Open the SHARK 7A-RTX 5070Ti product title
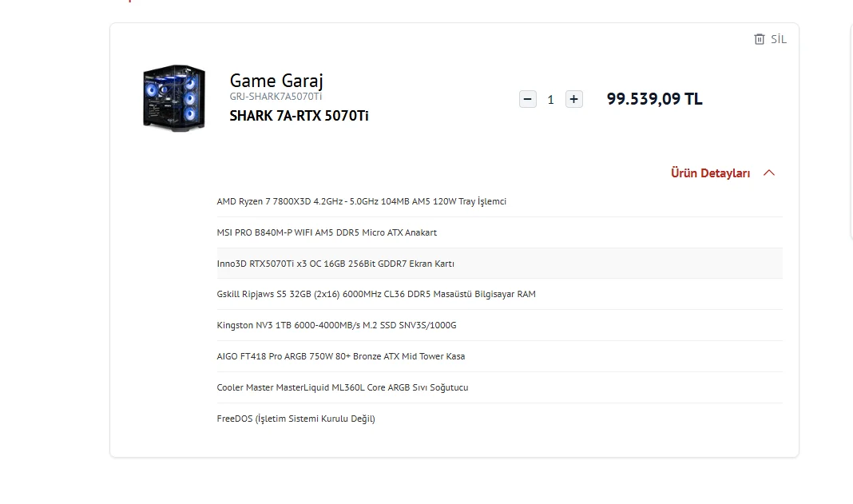 [x=299, y=115]
